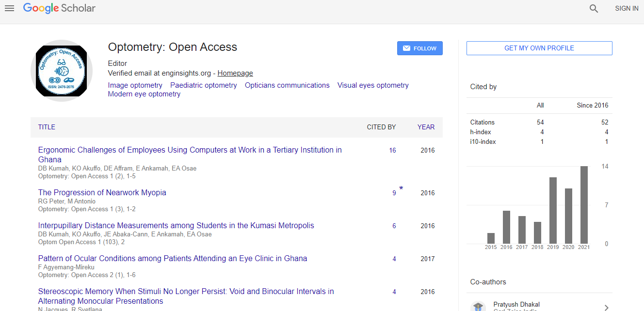The width and height of the screenshot is (644, 311).
Task: Click the 16 citations count link
Action: (392, 150)
